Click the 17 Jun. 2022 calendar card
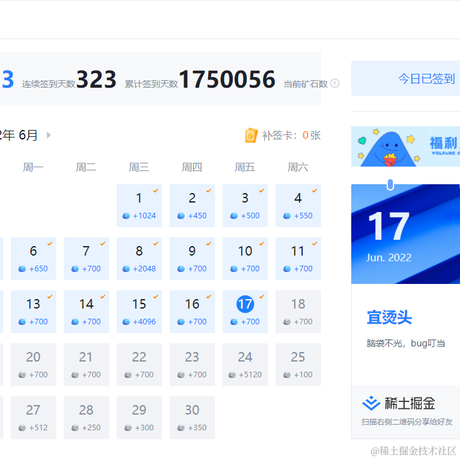This screenshot has height=460, width=460. point(406,234)
